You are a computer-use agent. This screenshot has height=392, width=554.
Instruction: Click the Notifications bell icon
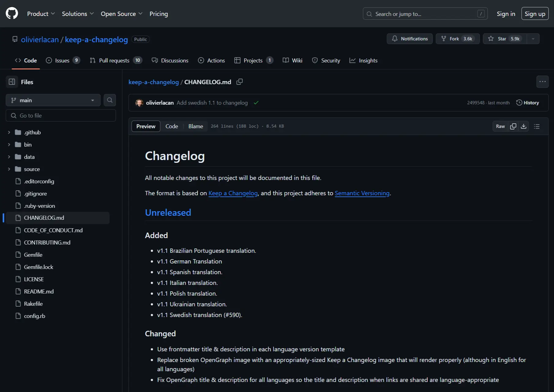click(395, 39)
